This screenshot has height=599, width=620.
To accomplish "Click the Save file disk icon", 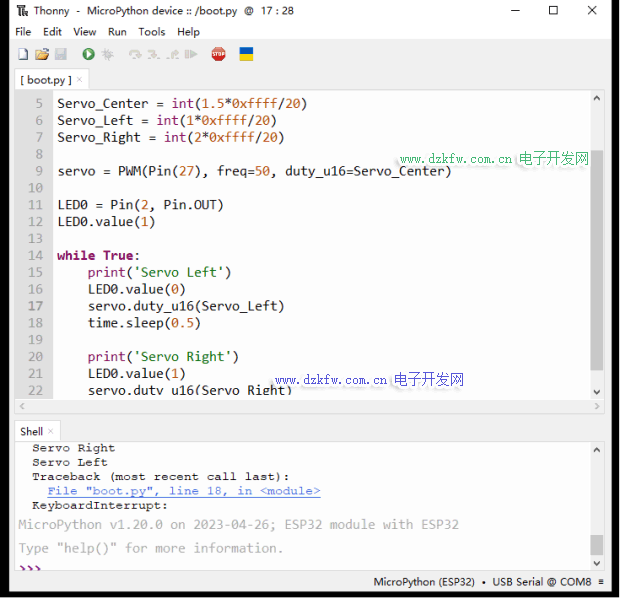I will (x=60, y=54).
